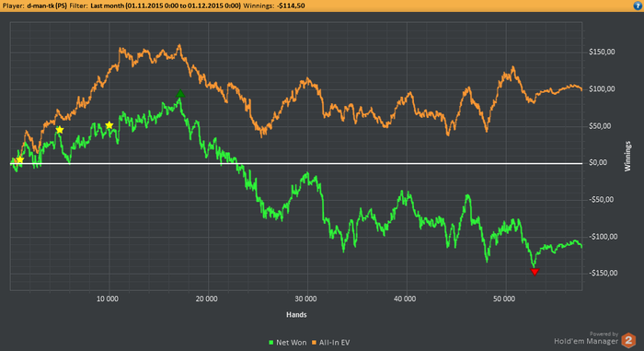Click the $0,00 axis label
The height and width of the screenshot is (351, 644).
(598, 162)
